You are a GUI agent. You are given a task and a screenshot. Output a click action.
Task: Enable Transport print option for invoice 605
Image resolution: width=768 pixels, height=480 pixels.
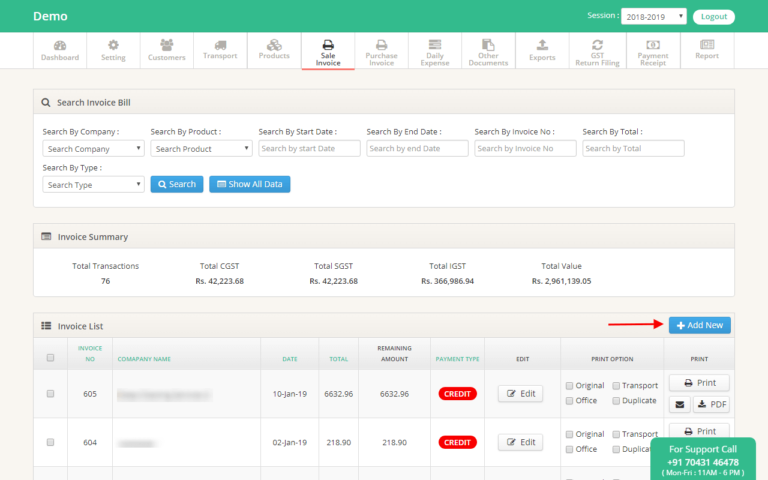[615, 386]
